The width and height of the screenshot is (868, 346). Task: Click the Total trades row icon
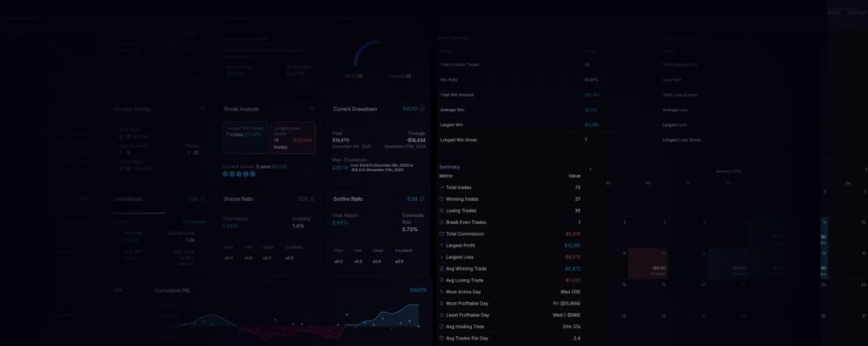pyautogui.click(x=442, y=187)
